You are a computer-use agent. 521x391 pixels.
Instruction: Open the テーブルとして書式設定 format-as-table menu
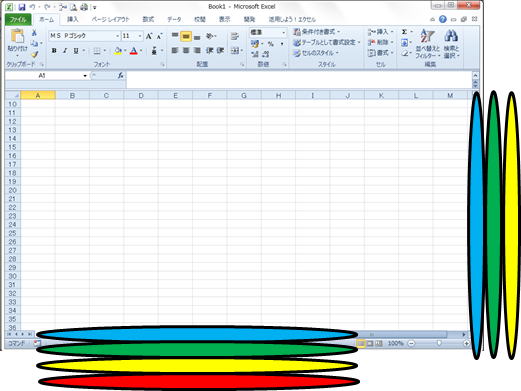point(327,43)
